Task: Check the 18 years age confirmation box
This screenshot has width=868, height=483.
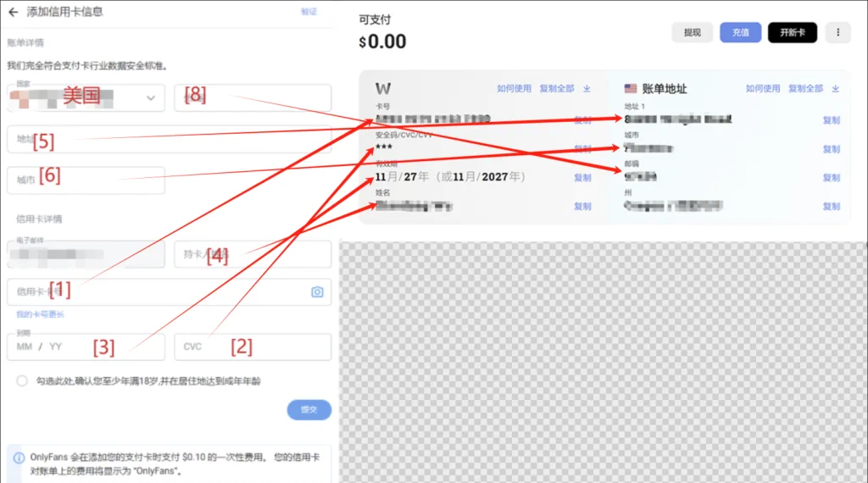Action: pyautogui.click(x=22, y=381)
